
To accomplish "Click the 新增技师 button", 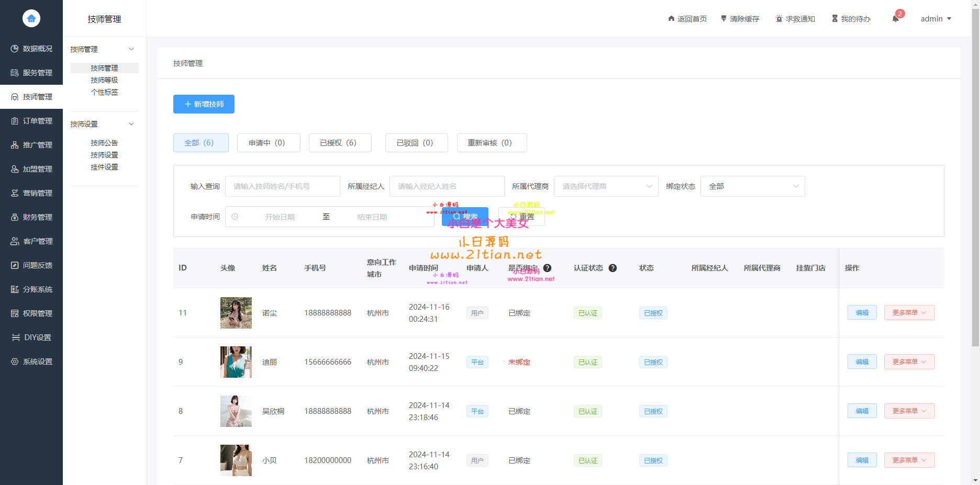I will coord(204,104).
